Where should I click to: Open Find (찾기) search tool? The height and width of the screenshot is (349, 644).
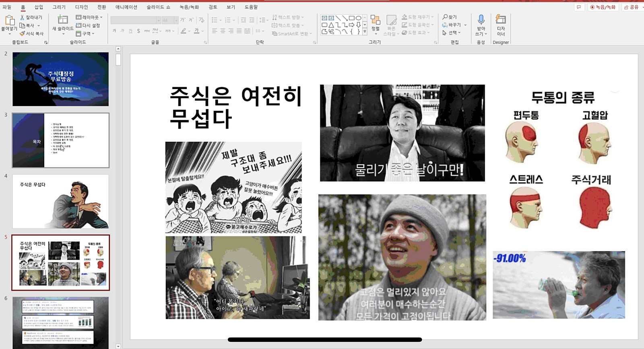[450, 17]
